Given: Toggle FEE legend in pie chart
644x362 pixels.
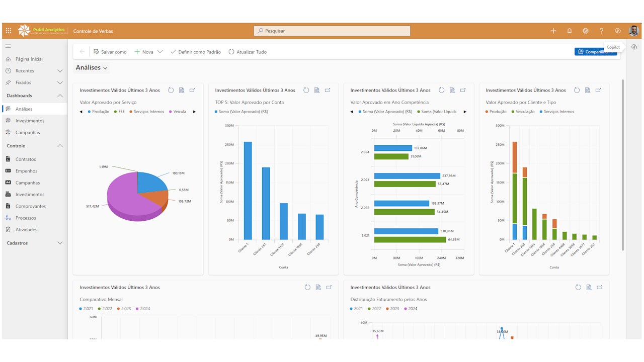Looking at the screenshot, I should tap(119, 112).
